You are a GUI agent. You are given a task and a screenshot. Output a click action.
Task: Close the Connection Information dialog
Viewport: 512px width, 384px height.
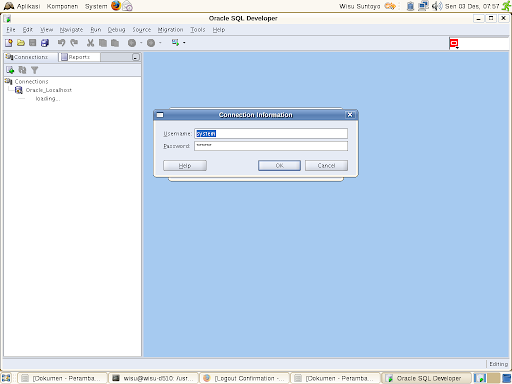350,115
